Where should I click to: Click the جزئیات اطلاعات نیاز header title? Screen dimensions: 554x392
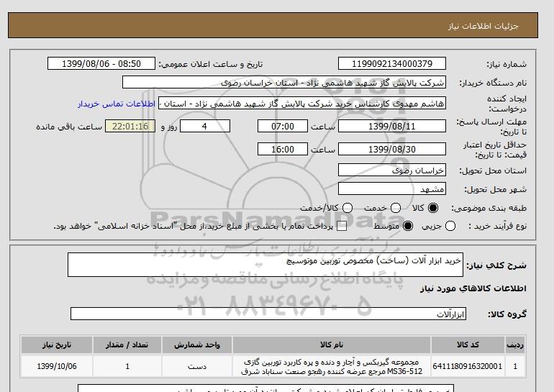pyautogui.click(x=483, y=26)
